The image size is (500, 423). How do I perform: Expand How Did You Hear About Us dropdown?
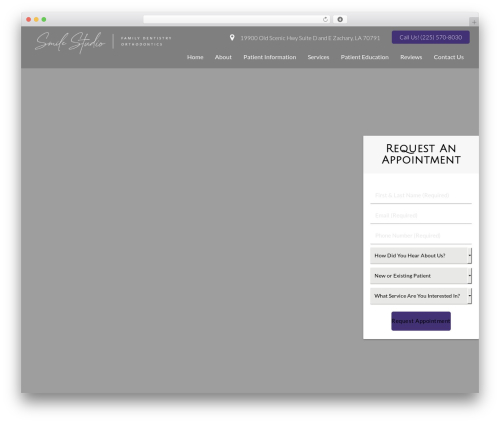(x=421, y=256)
